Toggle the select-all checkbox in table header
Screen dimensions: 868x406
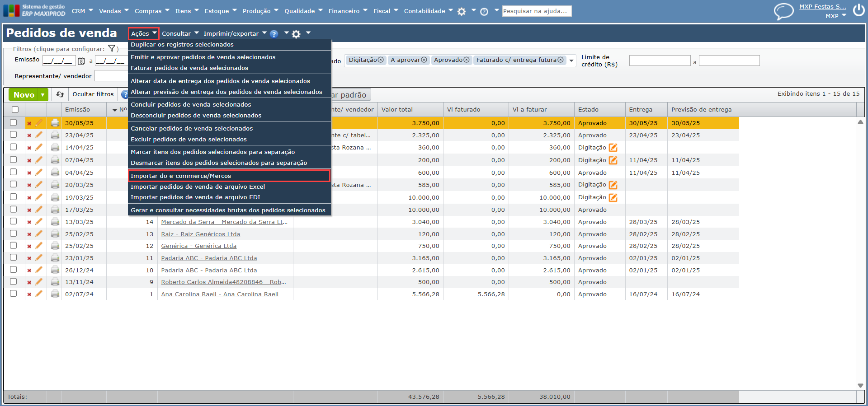coord(15,109)
